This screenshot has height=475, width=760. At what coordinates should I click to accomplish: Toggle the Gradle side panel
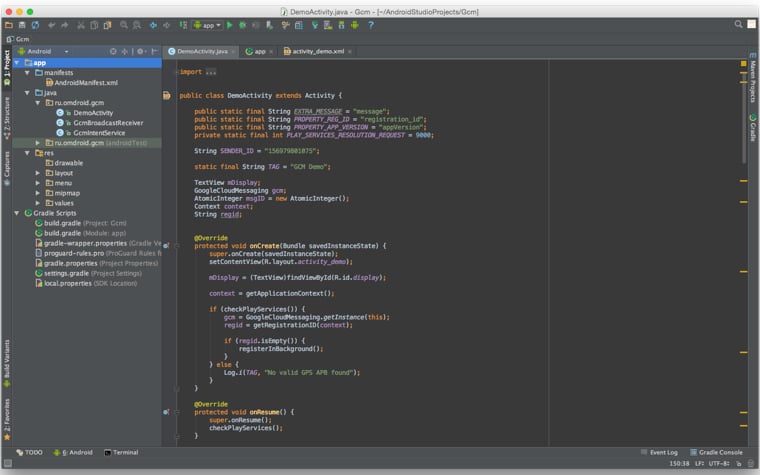753,127
